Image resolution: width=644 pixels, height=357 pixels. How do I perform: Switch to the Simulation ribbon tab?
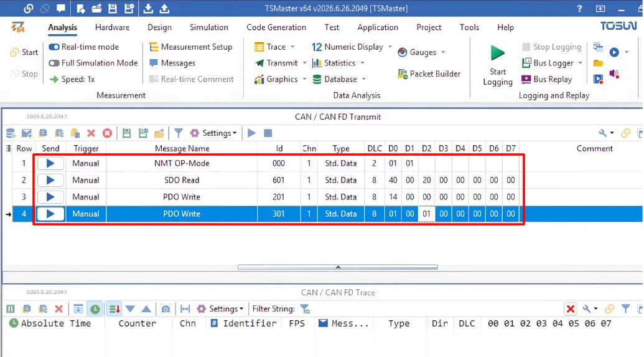coord(208,27)
